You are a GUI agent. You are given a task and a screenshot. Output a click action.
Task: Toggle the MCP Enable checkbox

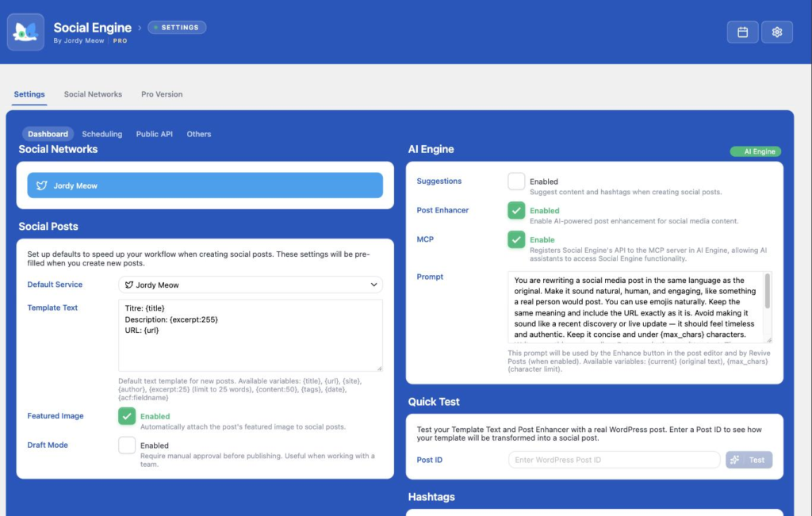tap(516, 239)
